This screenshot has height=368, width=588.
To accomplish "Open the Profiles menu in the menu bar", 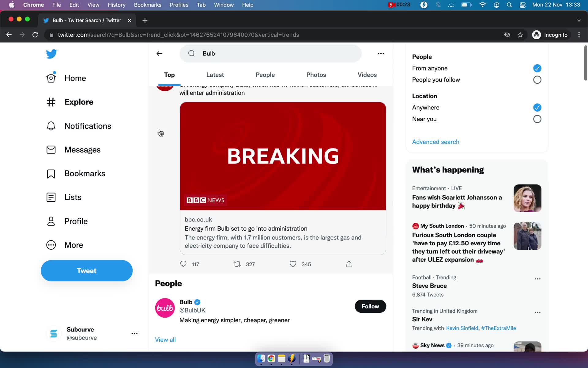I will pos(179,5).
